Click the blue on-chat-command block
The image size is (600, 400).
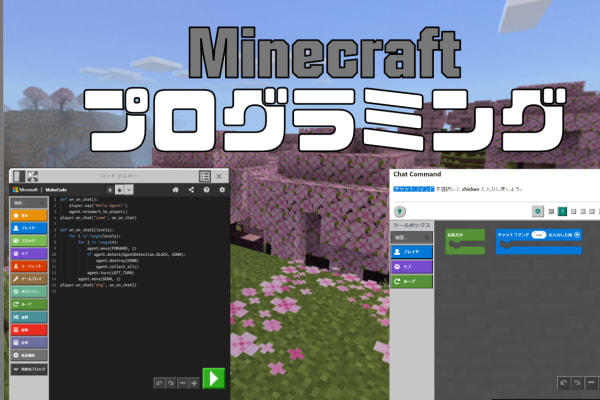[539, 242]
